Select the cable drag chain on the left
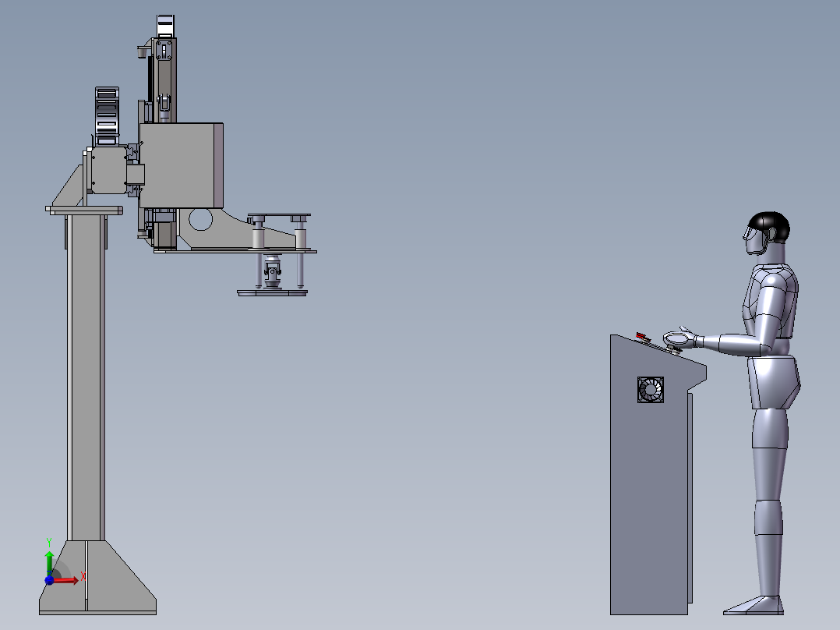The image size is (840, 630). [106, 114]
